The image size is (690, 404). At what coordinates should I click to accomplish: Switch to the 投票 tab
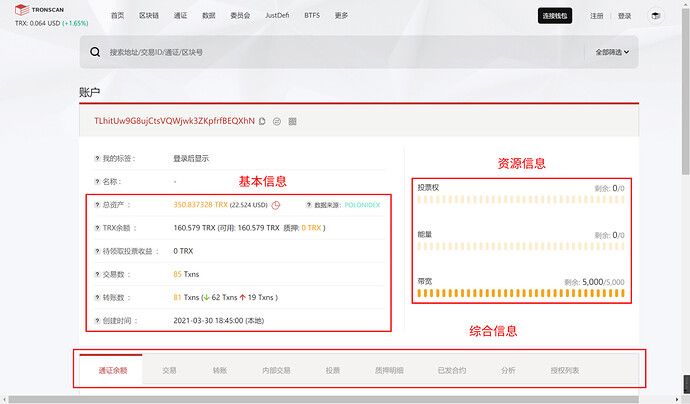click(x=333, y=371)
